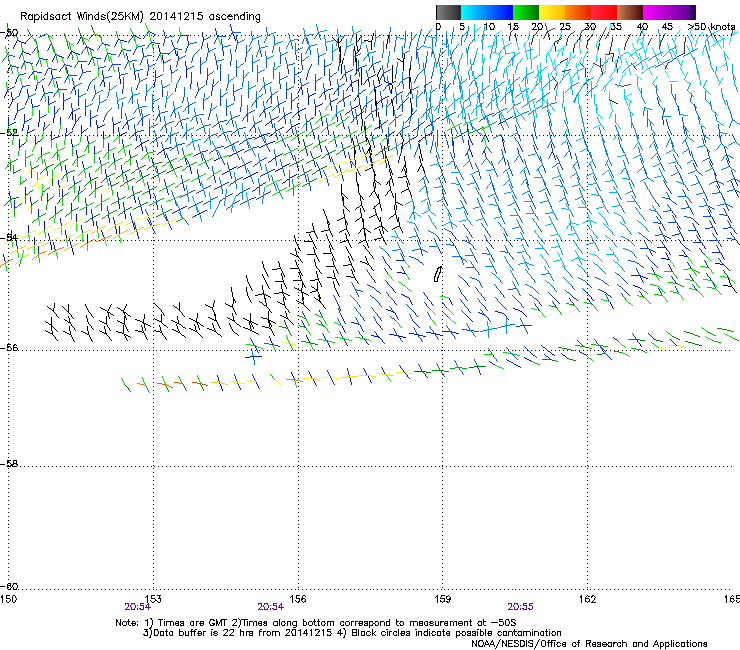Click the brown 35-40 knots legend color

[630, 12]
